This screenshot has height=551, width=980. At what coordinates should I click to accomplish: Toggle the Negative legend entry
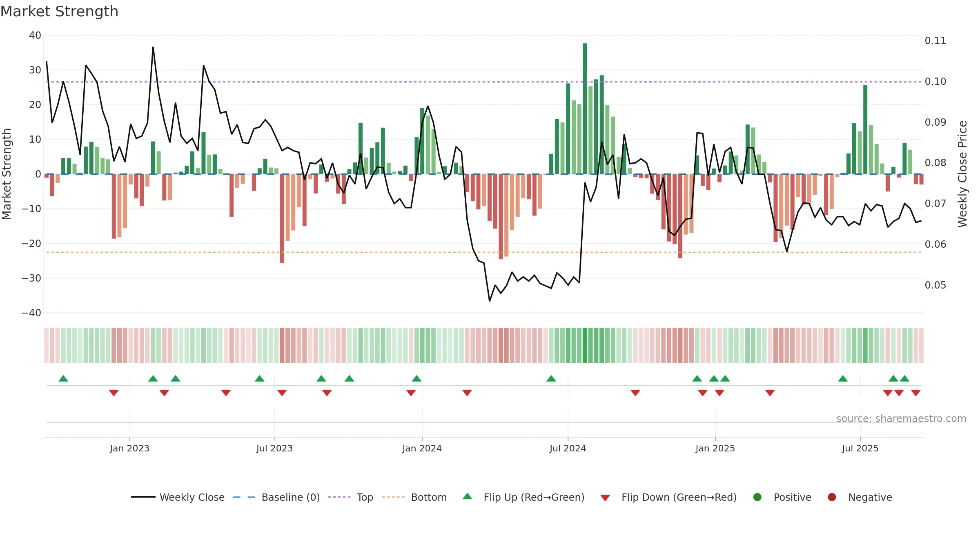860,497
